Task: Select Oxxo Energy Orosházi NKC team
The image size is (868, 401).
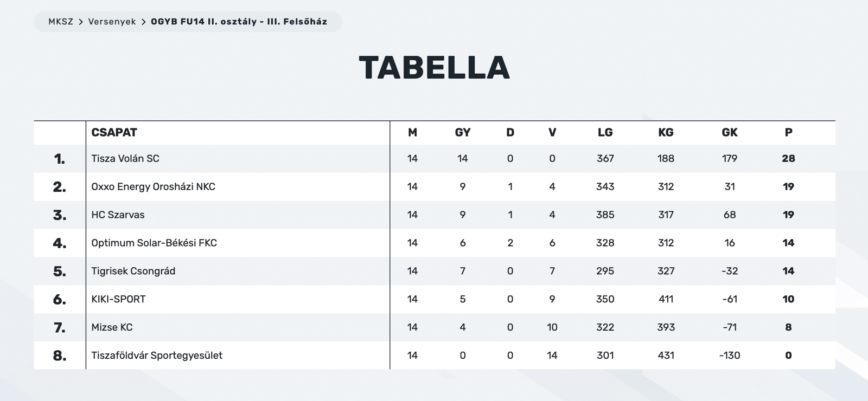Action: coord(153,187)
